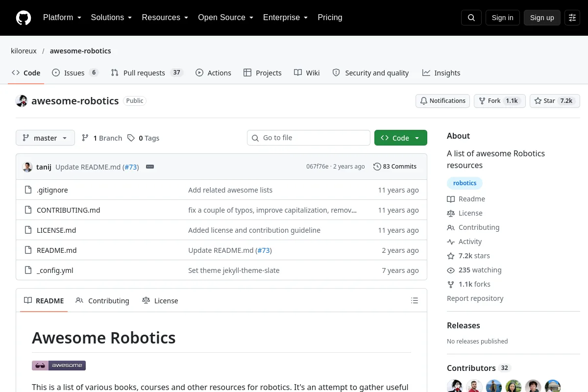Open Contributing link in About sidebar
Viewport: 588px width, 392px height.
click(473, 227)
